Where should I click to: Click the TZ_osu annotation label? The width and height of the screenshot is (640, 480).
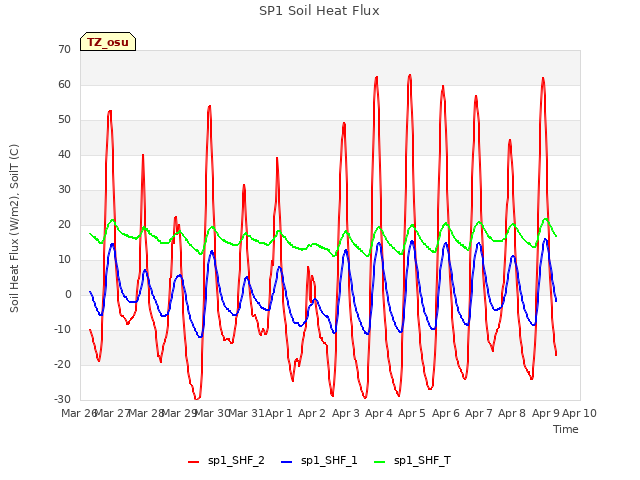[x=108, y=42]
